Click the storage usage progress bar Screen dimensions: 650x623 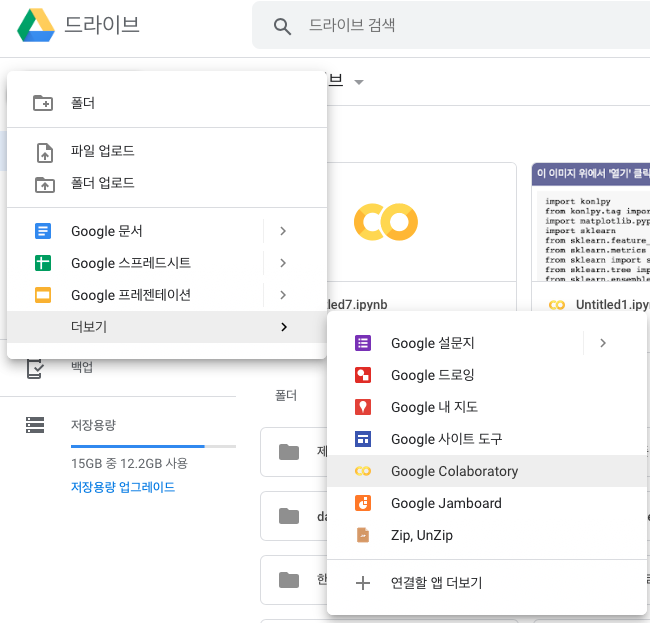153,446
